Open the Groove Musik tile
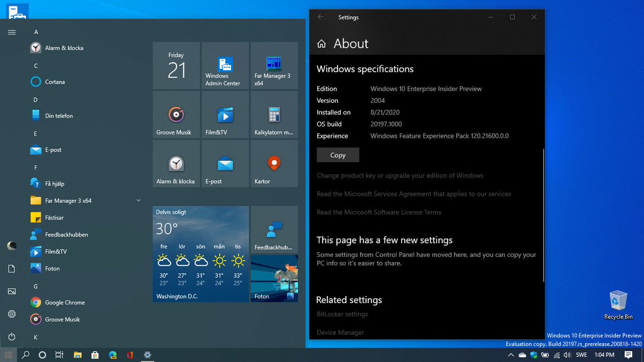This screenshot has width=644, height=362. tap(176, 115)
